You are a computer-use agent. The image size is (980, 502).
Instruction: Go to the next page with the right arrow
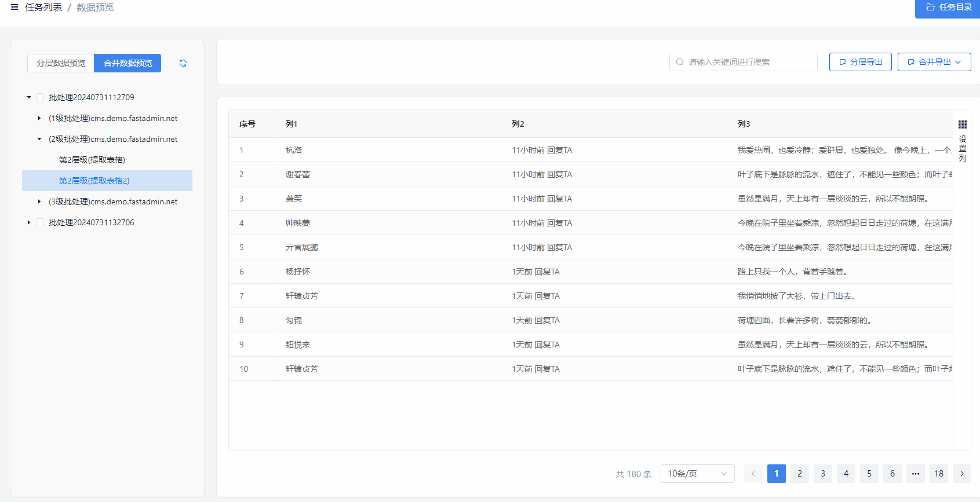click(962, 474)
